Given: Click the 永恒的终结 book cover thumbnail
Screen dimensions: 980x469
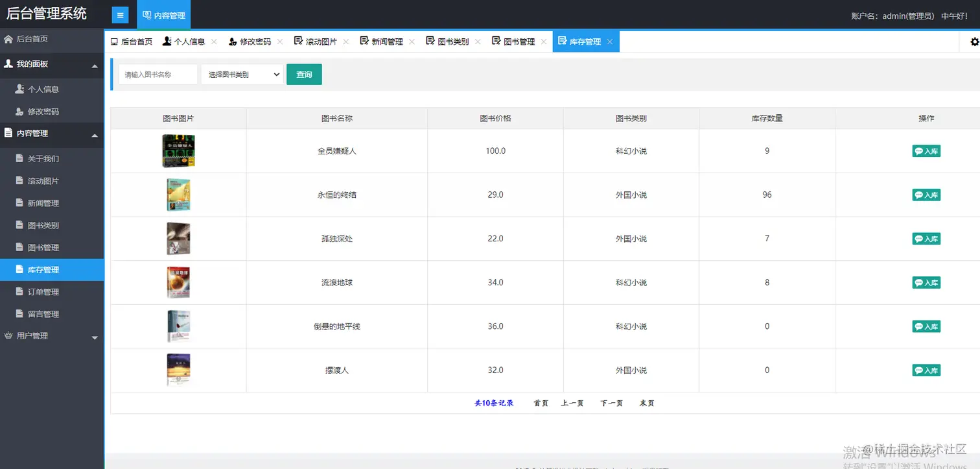Looking at the screenshot, I should pos(178,195).
